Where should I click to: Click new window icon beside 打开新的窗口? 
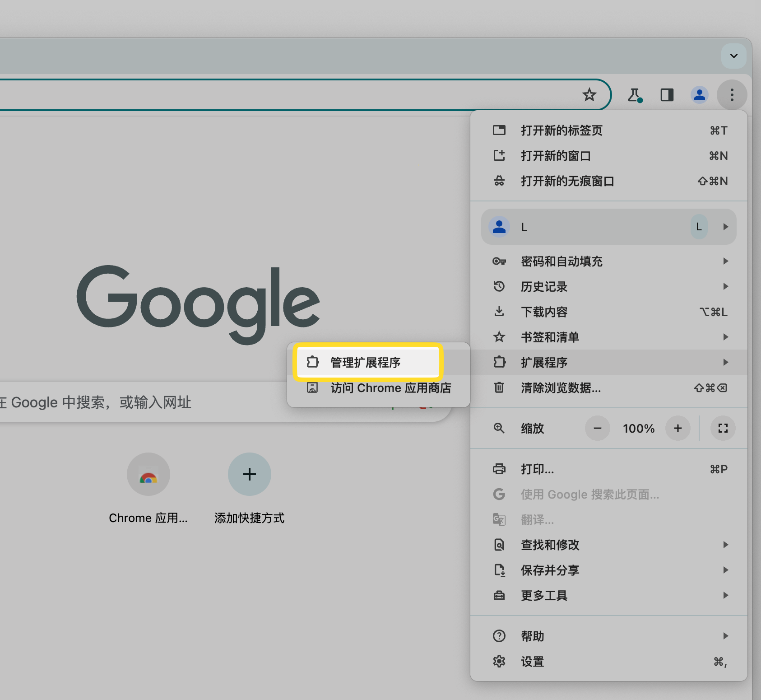coord(499,156)
